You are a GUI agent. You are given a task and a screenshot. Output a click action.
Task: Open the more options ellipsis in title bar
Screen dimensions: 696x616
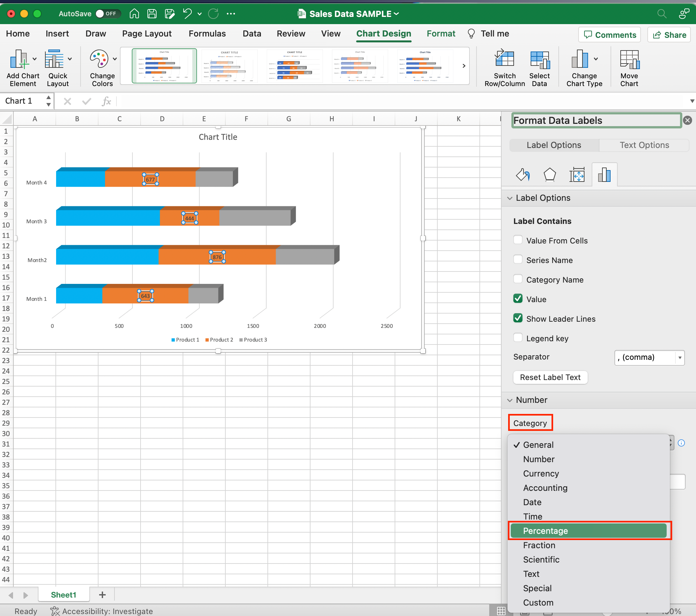click(231, 14)
